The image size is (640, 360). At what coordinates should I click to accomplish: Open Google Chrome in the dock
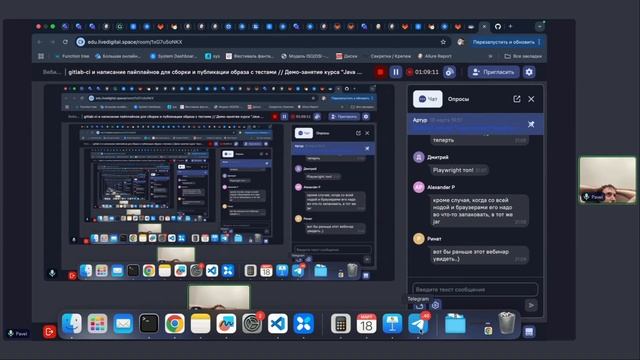coord(175,324)
